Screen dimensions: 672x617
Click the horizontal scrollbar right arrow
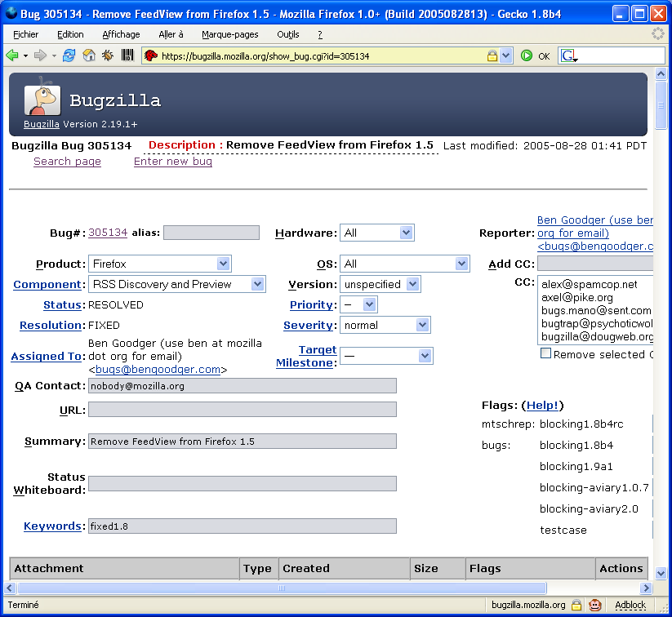click(x=647, y=588)
